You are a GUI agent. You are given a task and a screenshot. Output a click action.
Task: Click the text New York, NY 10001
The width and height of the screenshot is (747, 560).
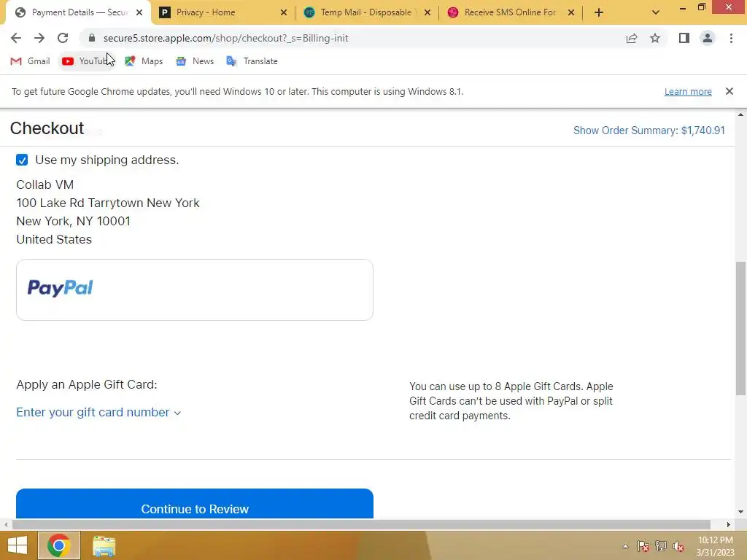[x=73, y=221]
